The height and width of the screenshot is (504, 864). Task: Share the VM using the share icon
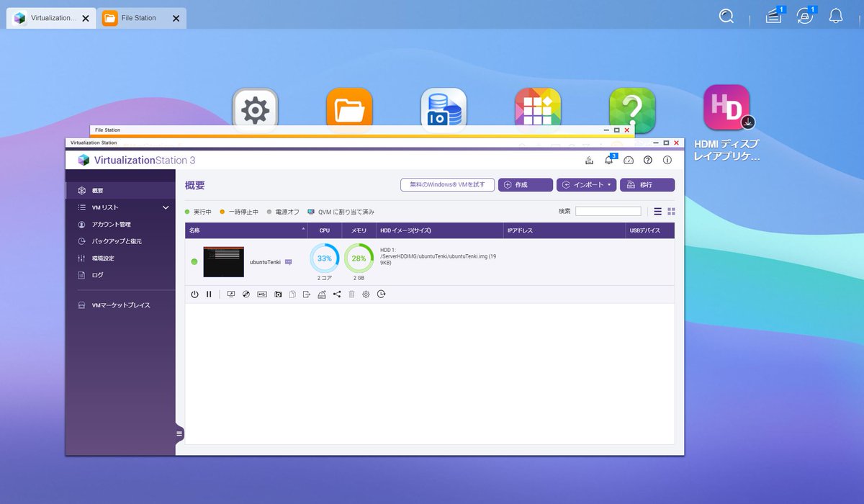337,294
